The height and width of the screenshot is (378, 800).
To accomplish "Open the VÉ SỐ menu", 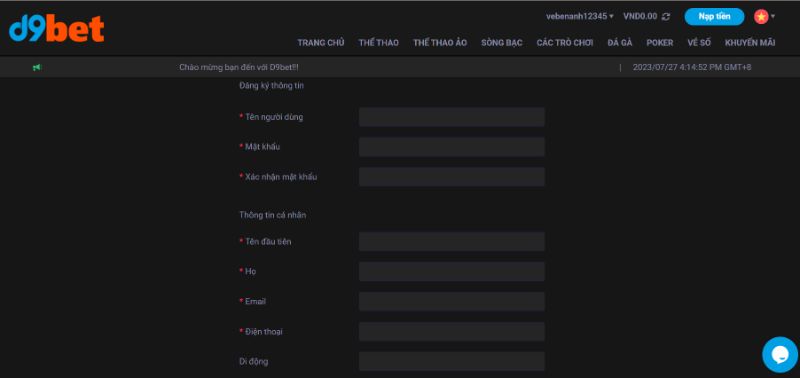I will tap(699, 43).
